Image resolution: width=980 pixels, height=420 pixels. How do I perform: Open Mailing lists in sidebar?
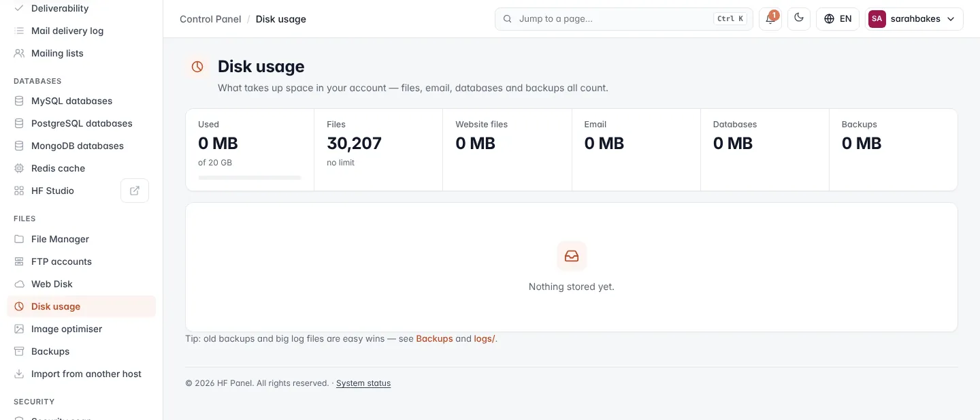[x=82, y=53]
